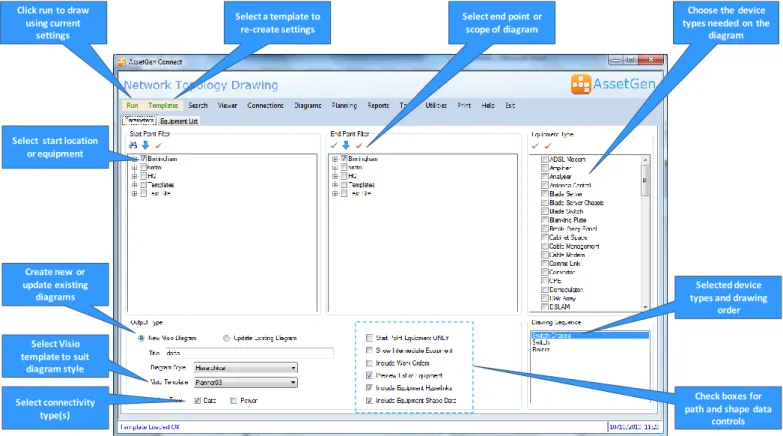Check the HQ box in Start Point Filter
783x436 pixels.
point(143,176)
